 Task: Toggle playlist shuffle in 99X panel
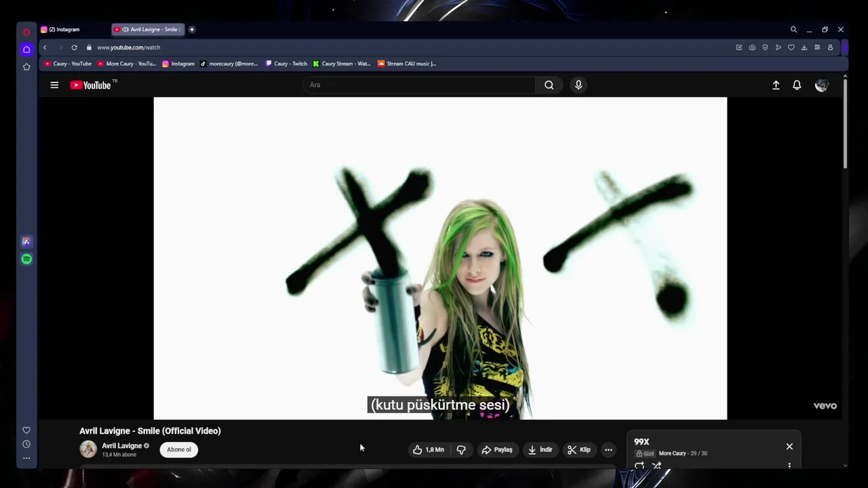[656, 466]
